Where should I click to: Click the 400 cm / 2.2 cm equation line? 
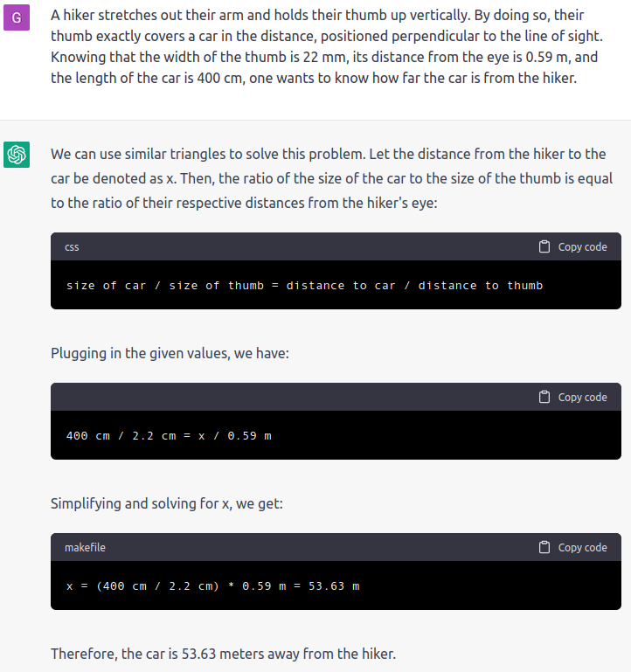point(169,436)
